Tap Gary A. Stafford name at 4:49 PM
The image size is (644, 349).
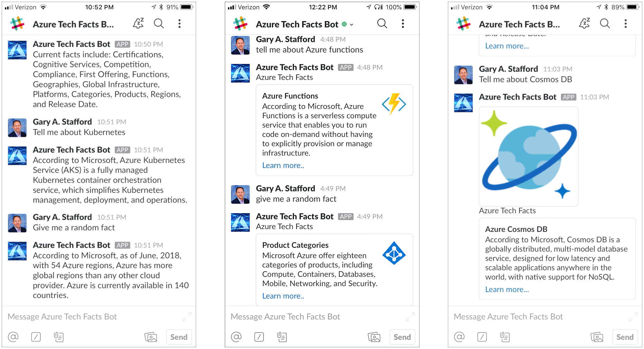point(285,188)
